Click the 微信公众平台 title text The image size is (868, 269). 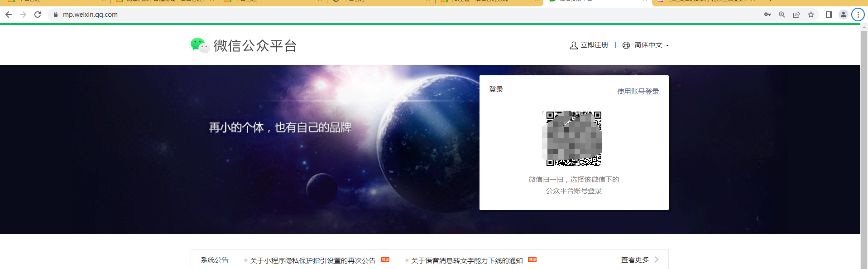click(x=255, y=46)
